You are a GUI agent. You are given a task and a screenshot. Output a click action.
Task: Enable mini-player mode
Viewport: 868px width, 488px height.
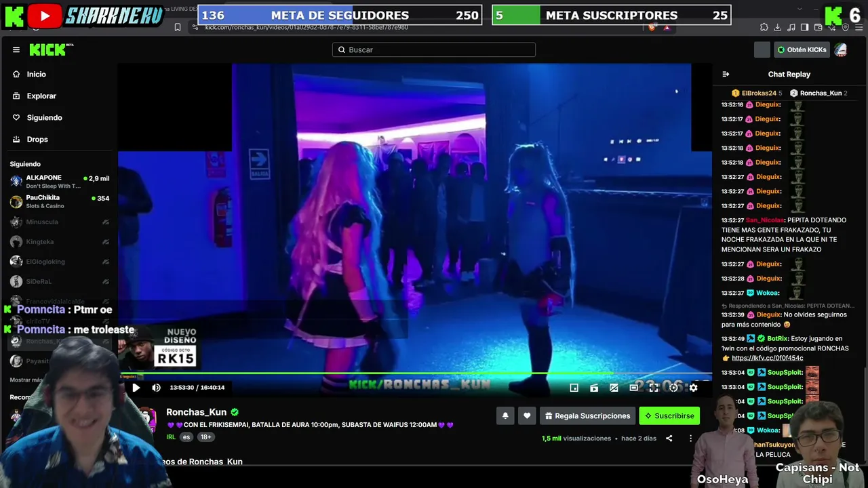click(574, 388)
